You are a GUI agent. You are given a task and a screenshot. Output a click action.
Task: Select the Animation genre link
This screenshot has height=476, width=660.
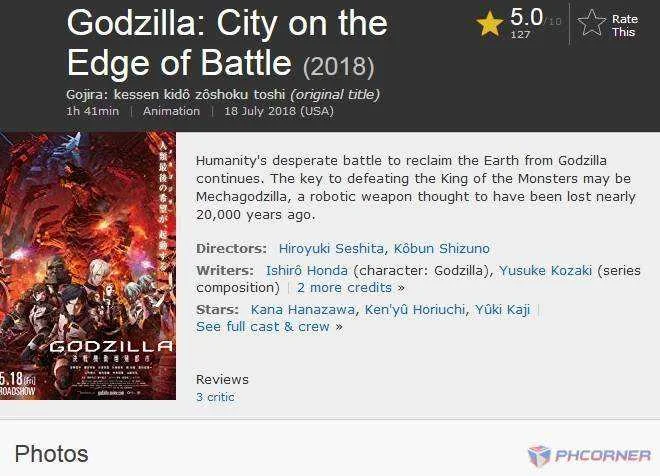click(x=171, y=111)
